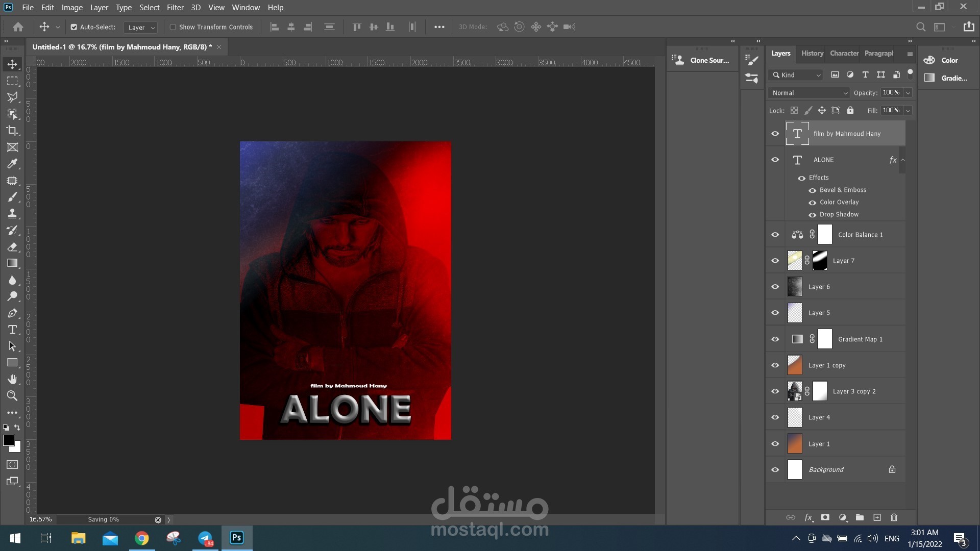
Task: Click the Delete layer trash icon
Action: click(894, 517)
